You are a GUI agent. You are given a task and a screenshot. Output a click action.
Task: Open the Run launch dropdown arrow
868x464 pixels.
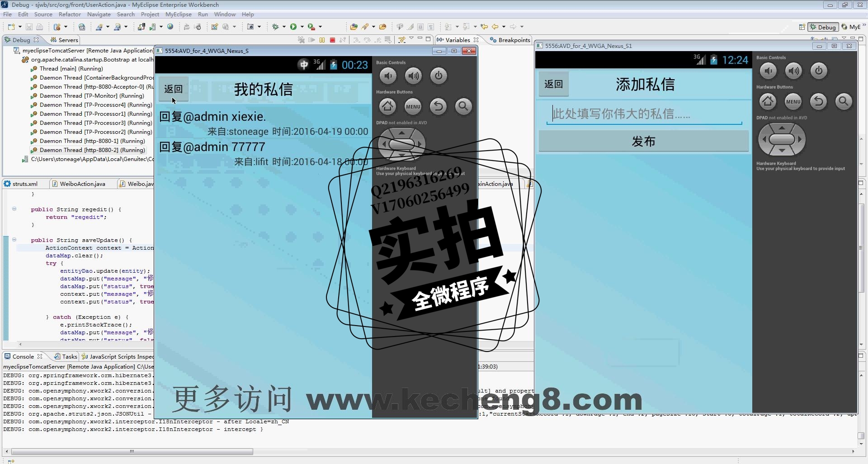point(302,27)
